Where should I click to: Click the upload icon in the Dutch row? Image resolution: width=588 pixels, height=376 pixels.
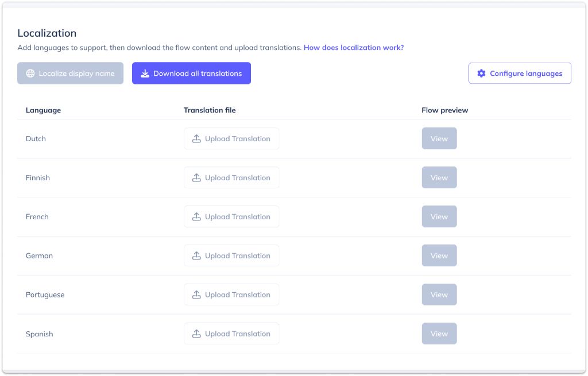[196, 139]
